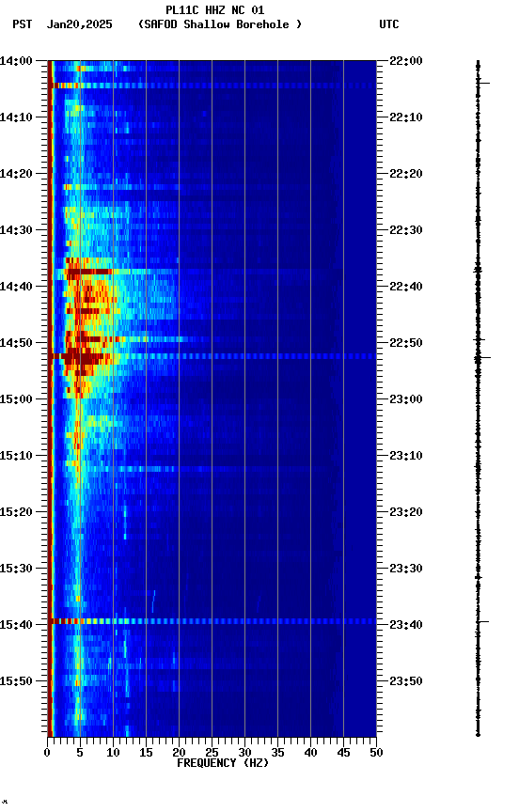Click the 23:50 UTC time label
The height and width of the screenshot is (812, 519).
tap(406, 681)
